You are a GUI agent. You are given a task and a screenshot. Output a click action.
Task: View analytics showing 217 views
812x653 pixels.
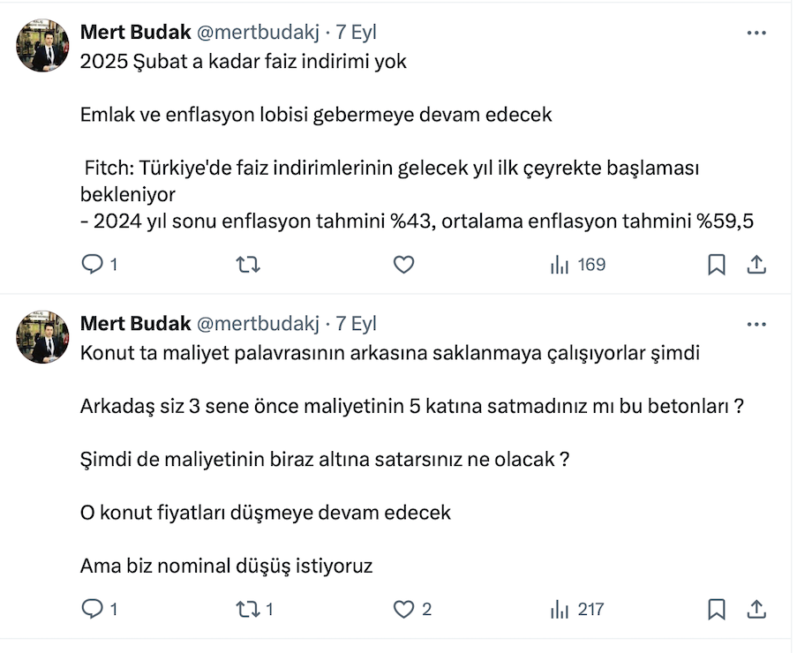coord(577,609)
